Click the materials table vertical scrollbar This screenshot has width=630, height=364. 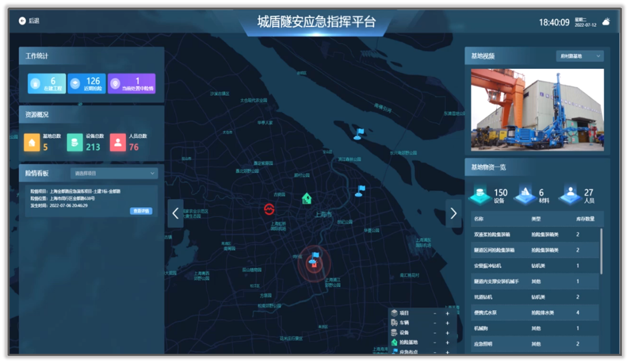coord(601,251)
